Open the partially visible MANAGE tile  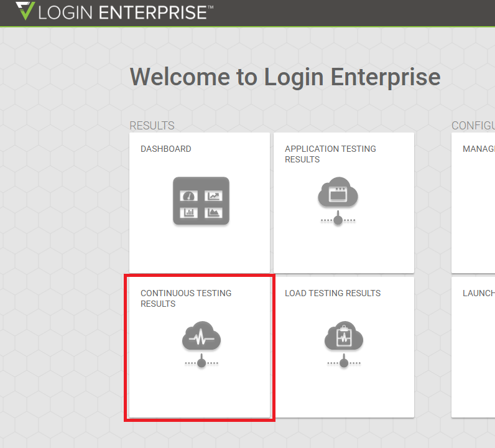tap(473, 203)
